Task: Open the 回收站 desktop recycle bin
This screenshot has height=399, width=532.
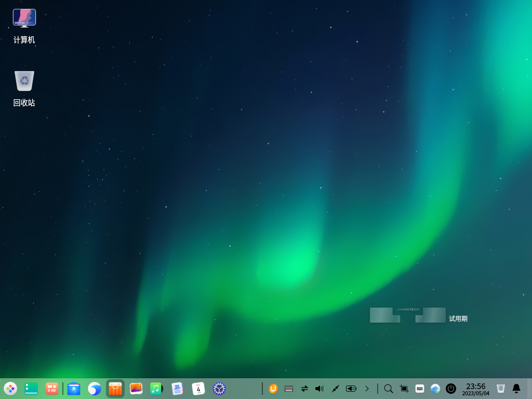Action: tap(24, 89)
